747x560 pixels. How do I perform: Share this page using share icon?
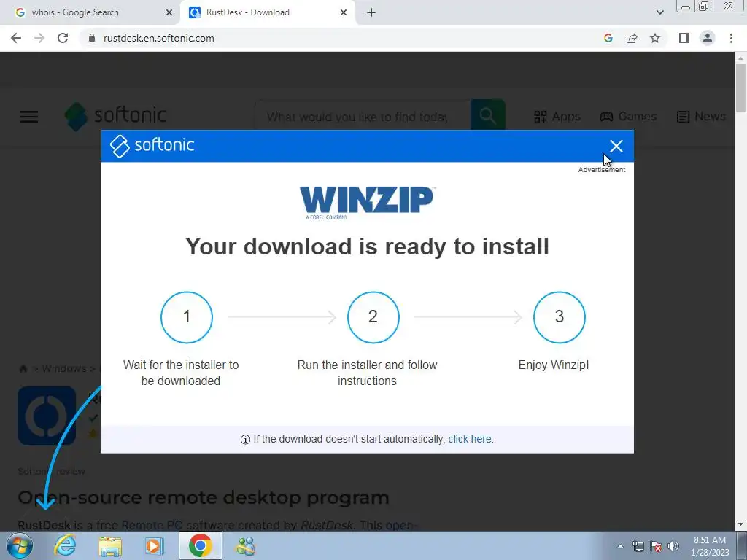pyautogui.click(x=632, y=38)
